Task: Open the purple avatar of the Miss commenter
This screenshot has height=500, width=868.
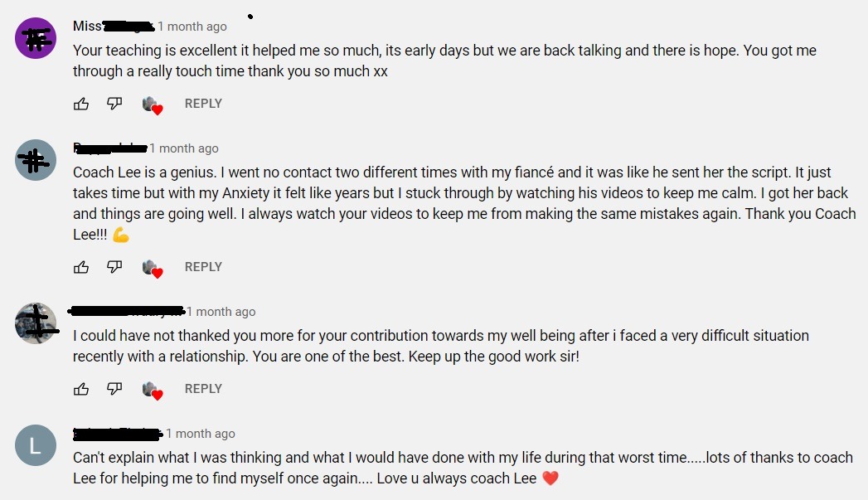Action: [36, 38]
